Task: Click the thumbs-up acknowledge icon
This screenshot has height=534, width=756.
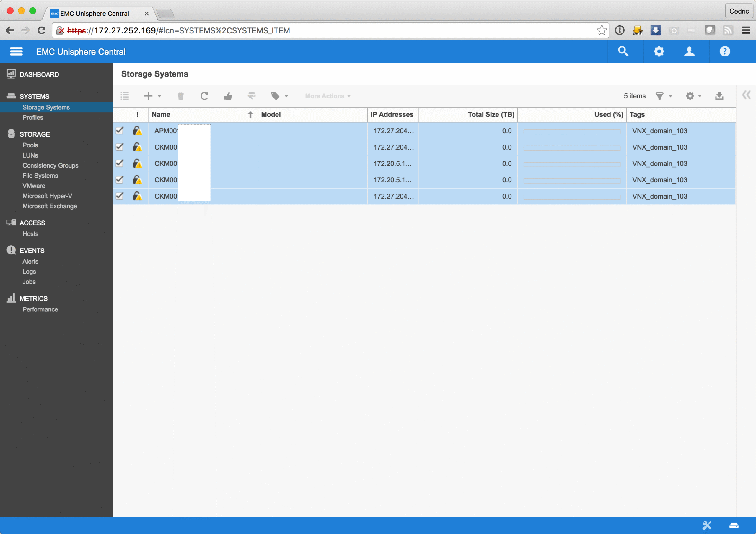Action: [x=228, y=96]
